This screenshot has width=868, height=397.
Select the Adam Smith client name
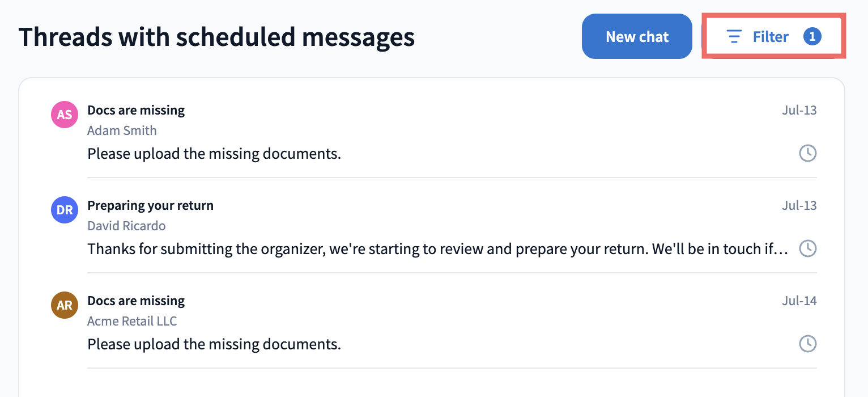pyautogui.click(x=122, y=130)
